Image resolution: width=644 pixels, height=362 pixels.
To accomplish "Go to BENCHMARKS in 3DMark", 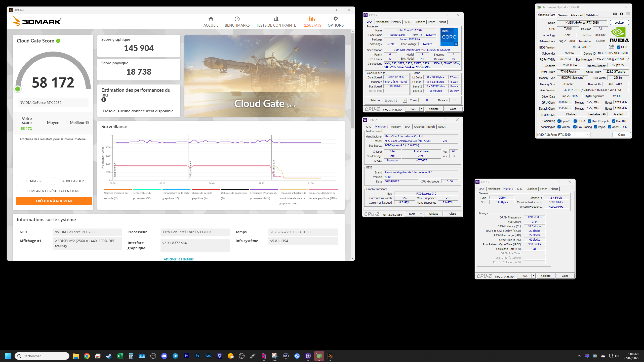I will coord(237,22).
